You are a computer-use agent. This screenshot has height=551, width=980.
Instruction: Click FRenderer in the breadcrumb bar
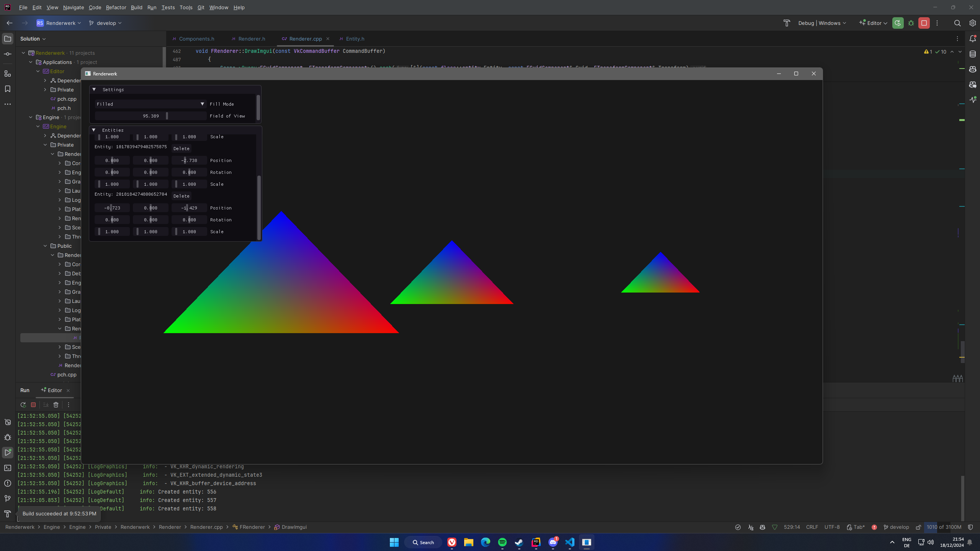coord(249,527)
